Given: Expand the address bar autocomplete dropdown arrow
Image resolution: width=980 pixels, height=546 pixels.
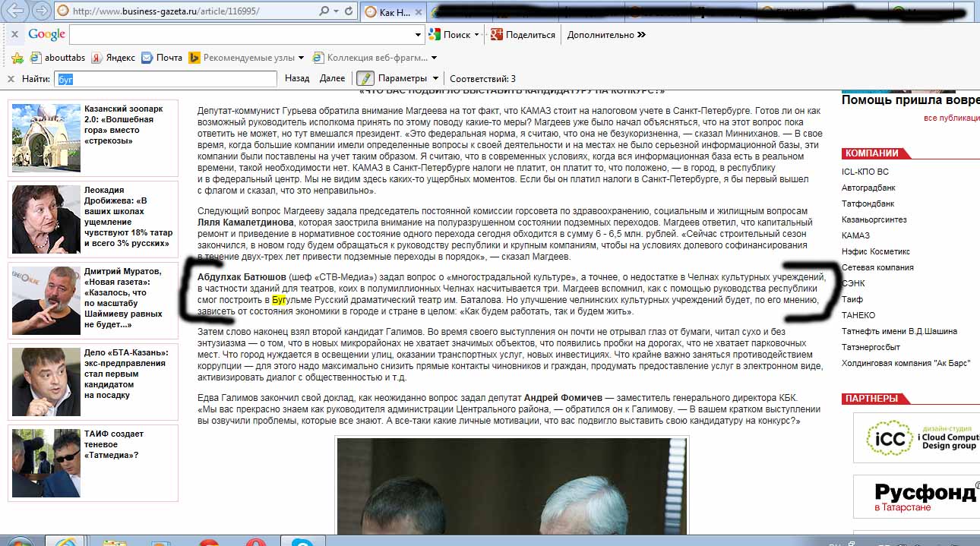Looking at the screenshot, I should [337, 11].
